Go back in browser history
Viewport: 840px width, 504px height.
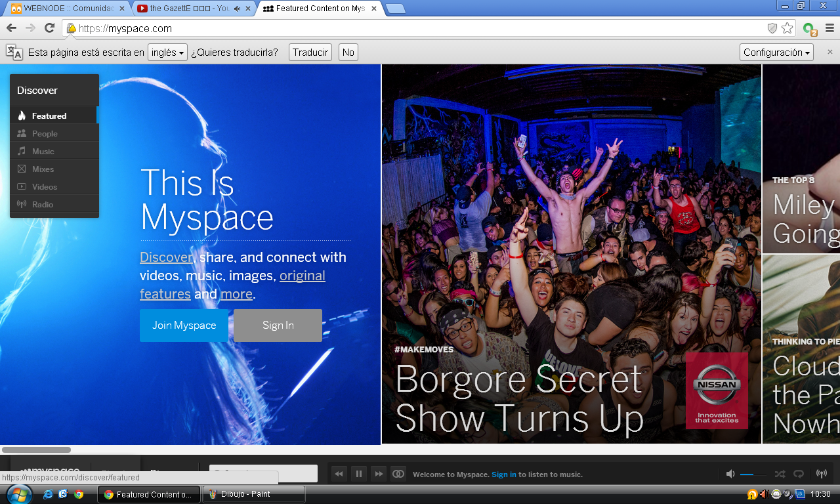11,28
